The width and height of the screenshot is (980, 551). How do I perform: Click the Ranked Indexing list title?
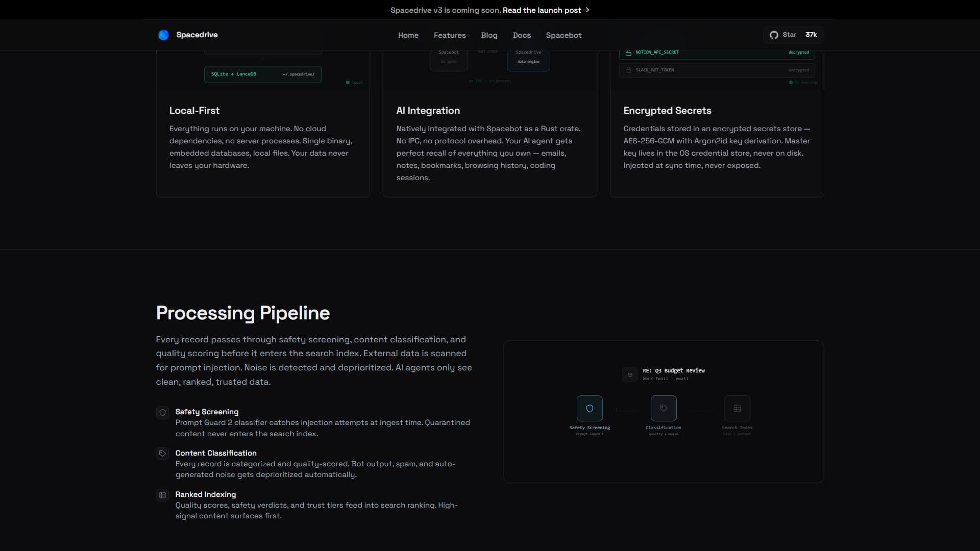pyautogui.click(x=206, y=494)
